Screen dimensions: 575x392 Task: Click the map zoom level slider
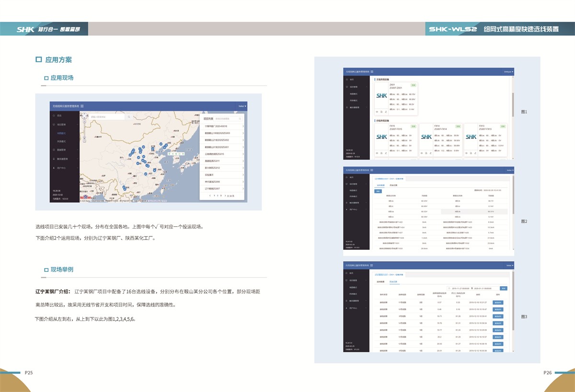coord(84,131)
